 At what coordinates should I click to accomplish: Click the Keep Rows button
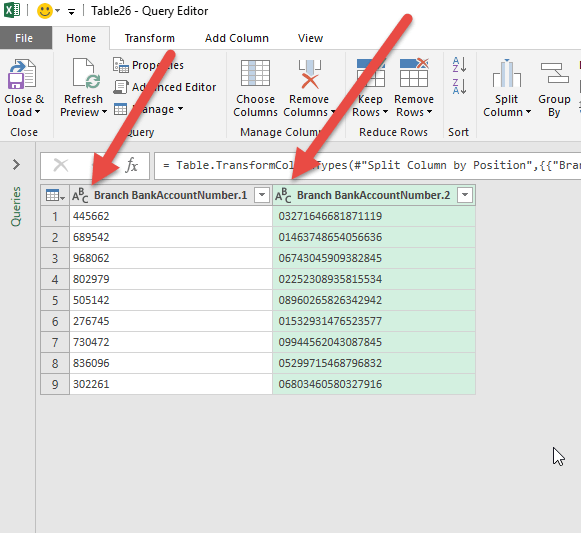click(x=370, y=88)
